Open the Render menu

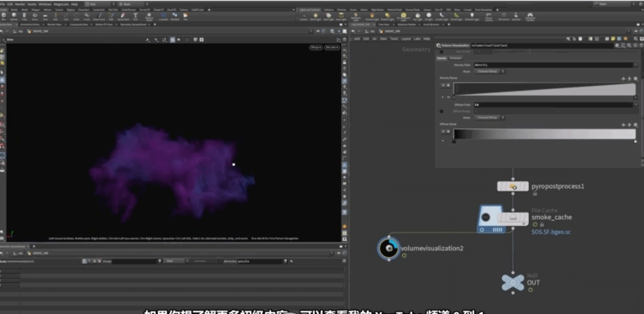(x=20, y=4)
